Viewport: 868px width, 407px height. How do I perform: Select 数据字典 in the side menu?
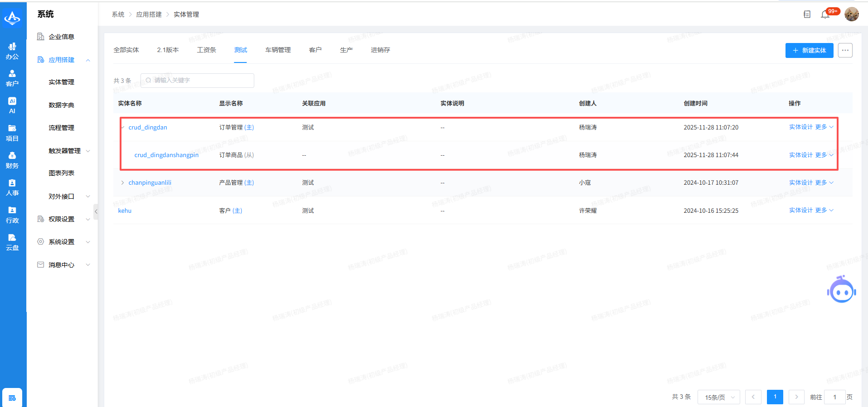pos(61,105)
